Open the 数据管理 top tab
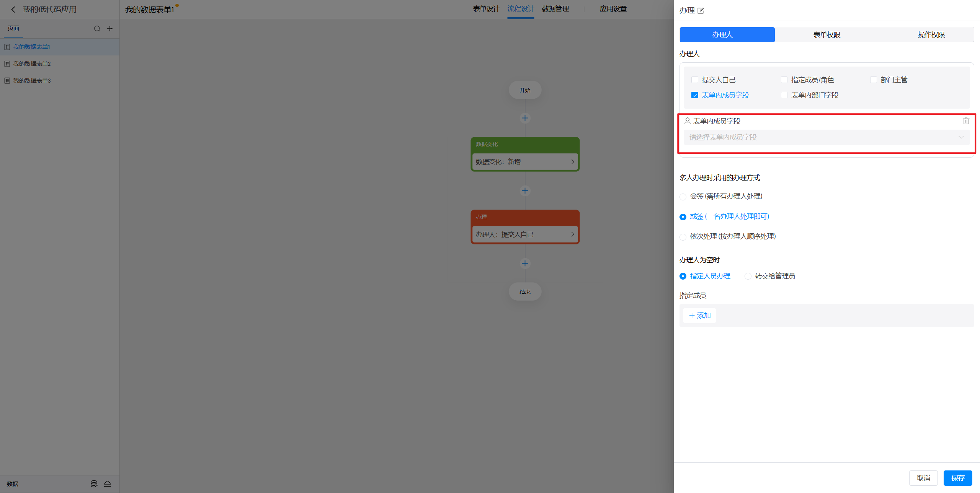Viewport: 980px width, 493px height. click(555, 9)
